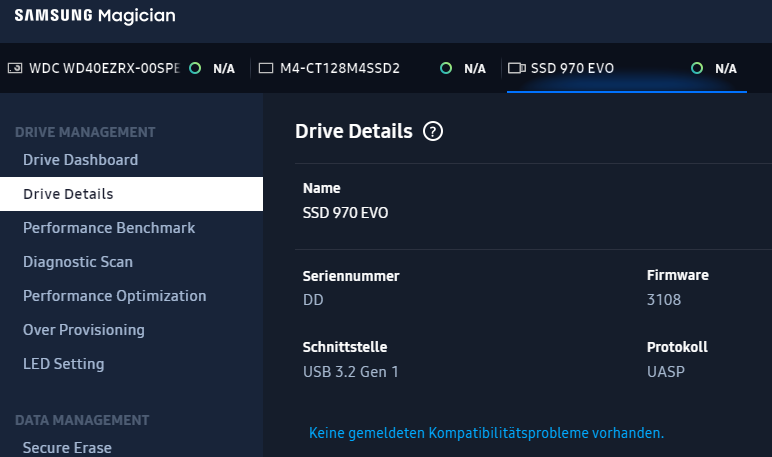Click the green status ring next to SSD 970 EVO tab
Image resolution: width=772 pixels, height=457 pixels.
[697, 68]
